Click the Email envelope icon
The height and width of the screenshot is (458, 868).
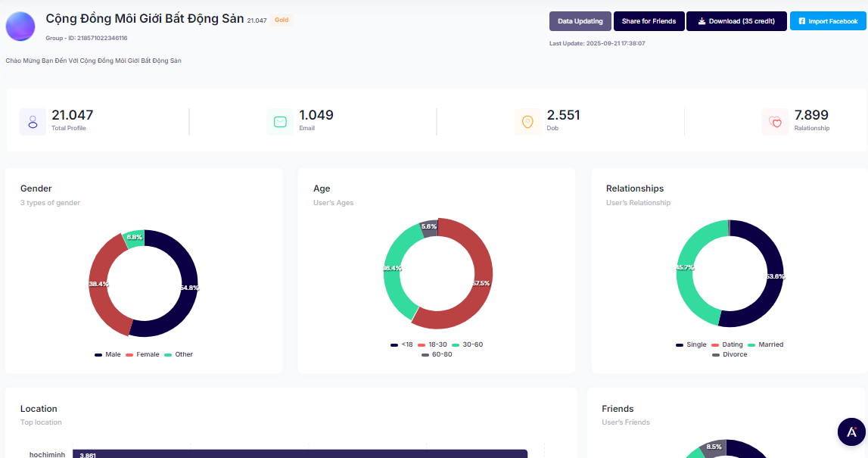(x=280, y=122)
